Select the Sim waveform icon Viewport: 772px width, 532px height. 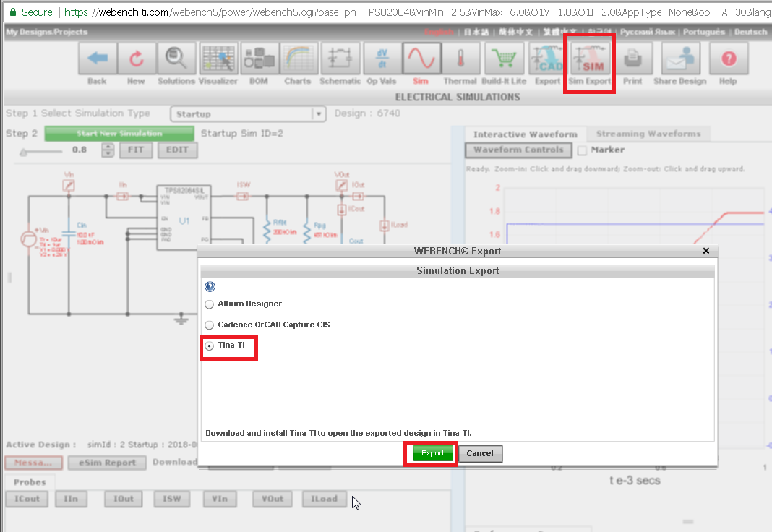421,59
